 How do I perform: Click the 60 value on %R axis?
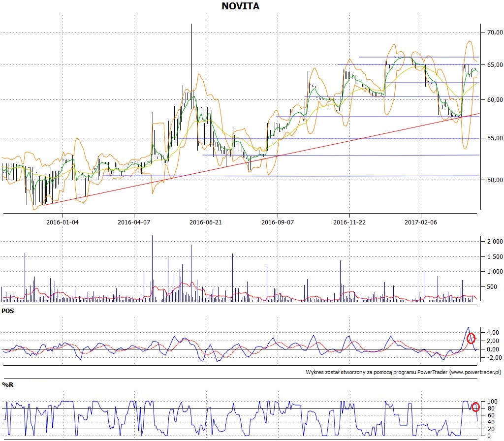(x=491, y=415)
